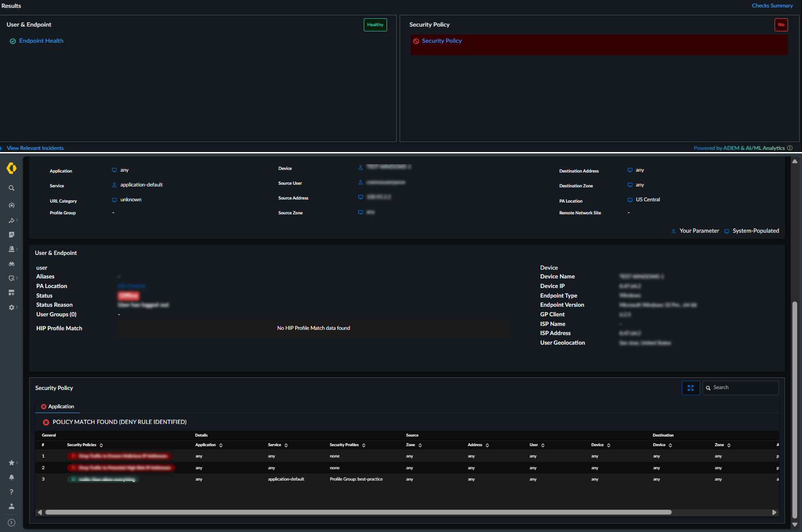Click the favorites star icon in sidebar
This screenshot has width=802, height=532.
coord(12,463)
